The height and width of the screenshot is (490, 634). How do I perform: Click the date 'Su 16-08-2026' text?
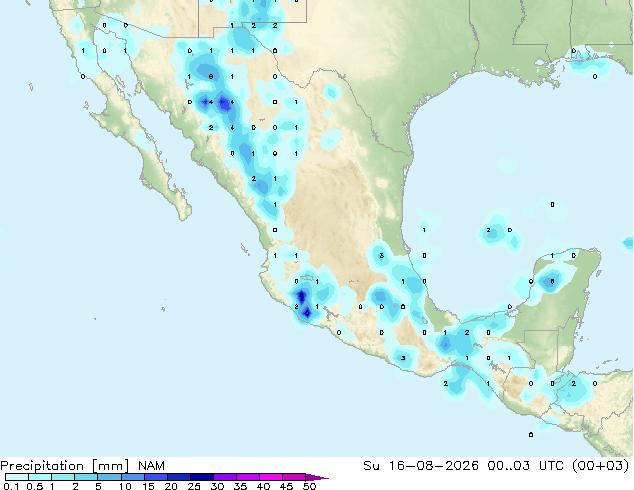pos(421,466)
